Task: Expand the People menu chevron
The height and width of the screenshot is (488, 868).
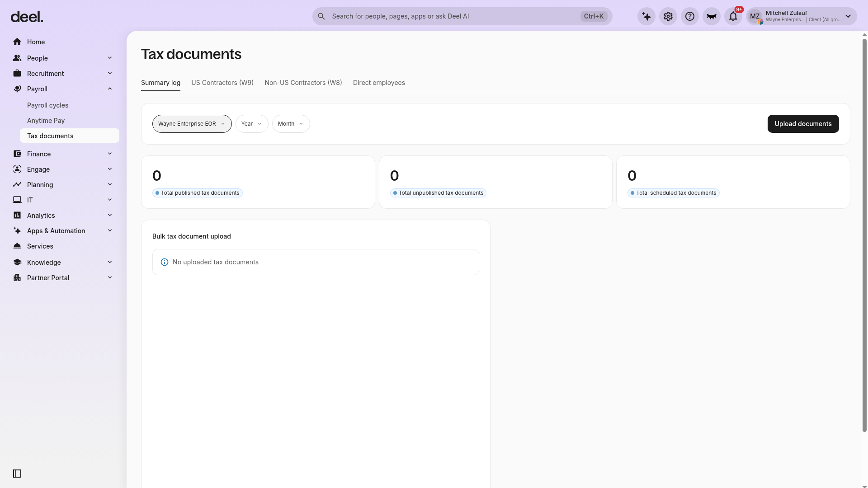Action: click(110, 58)
